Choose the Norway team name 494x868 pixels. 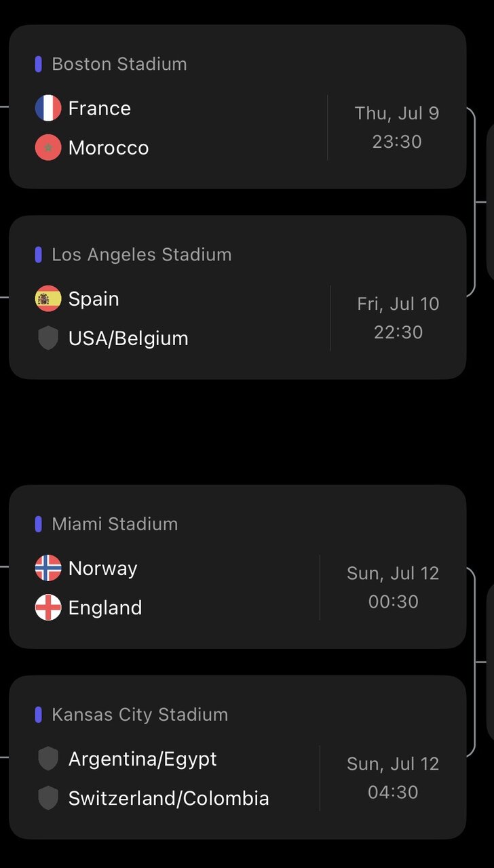point(102,568)
